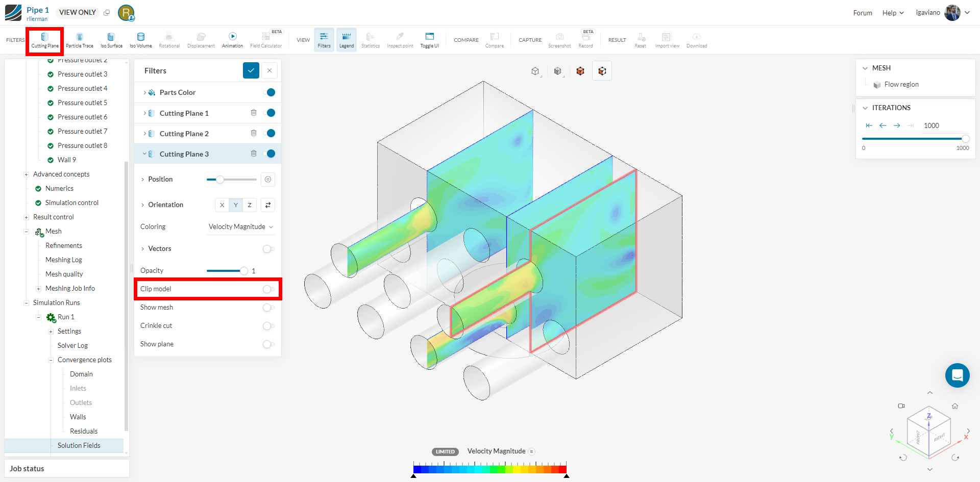Set orientation to Y axis

pos(236,205)
